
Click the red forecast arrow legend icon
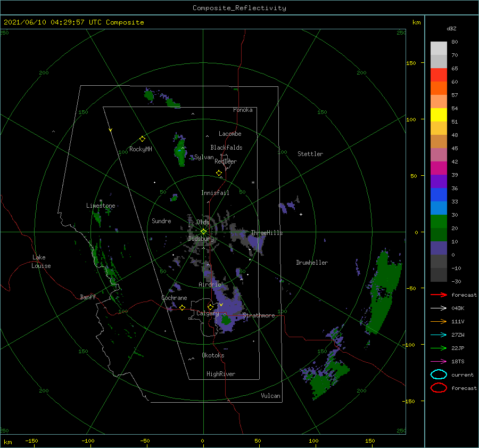click(x=439, y=295)
